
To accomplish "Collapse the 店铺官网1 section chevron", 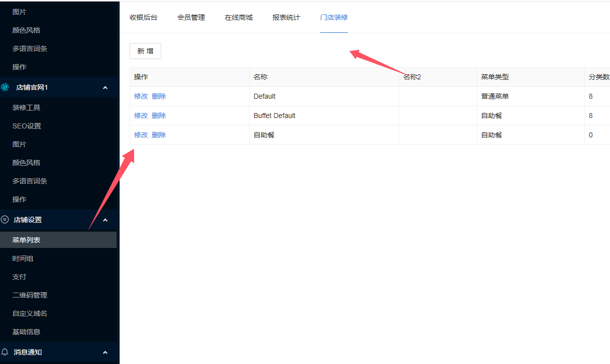I will pyautogui.click(x=105, y=88).
